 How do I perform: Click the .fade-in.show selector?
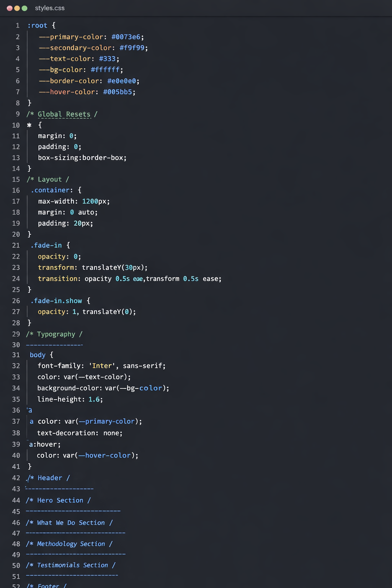point(56,301)
